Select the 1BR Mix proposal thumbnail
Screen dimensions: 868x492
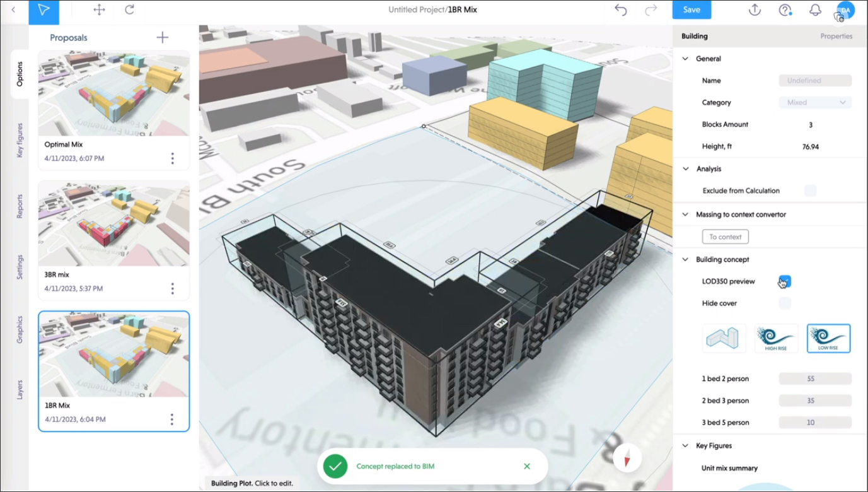113,354
